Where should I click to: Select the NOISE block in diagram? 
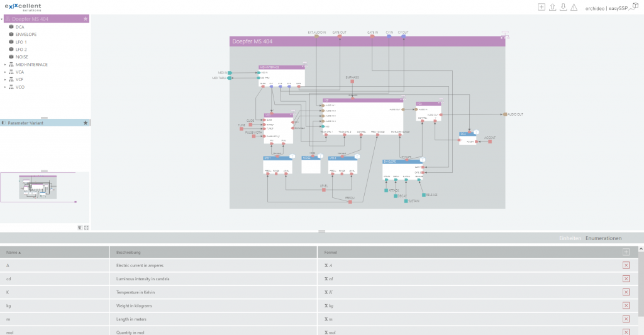point(311,165)
